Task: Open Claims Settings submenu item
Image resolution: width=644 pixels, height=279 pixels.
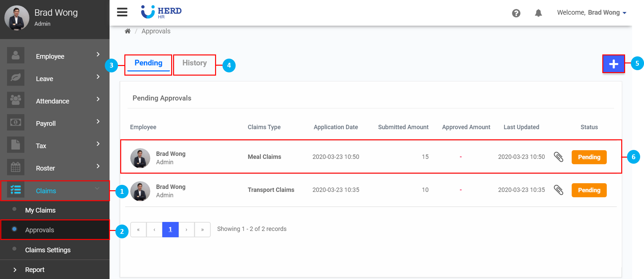Action: pyautogui.click(x=48, y=250)
